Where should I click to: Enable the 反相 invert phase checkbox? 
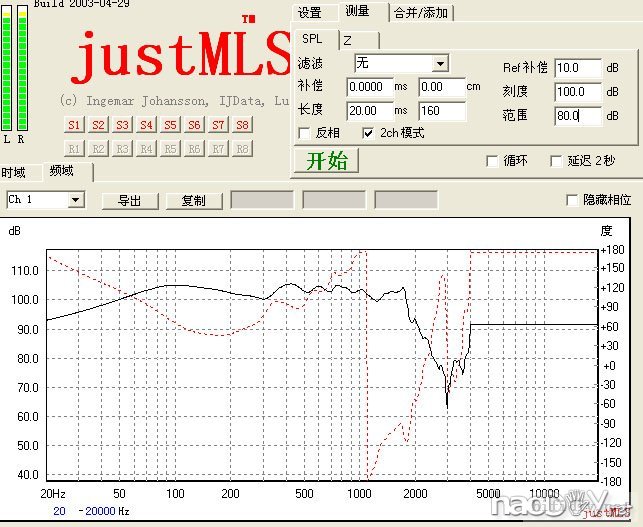tap(306, 133)
